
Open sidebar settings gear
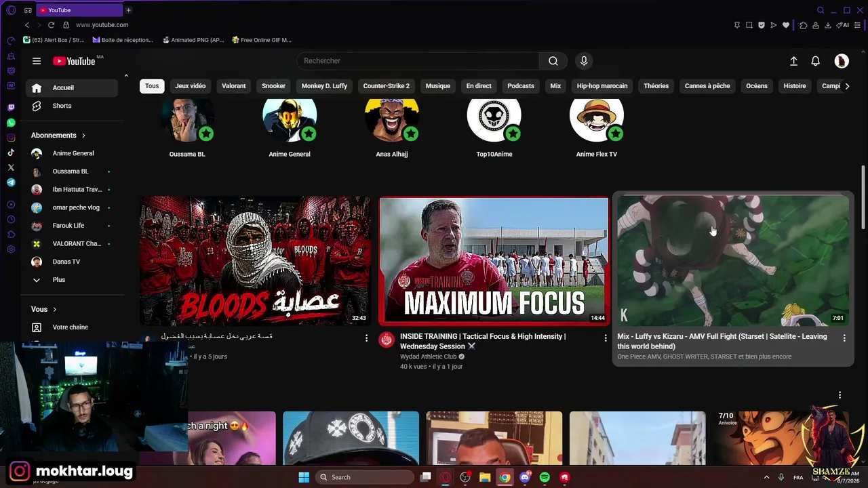tap(11, 249)
